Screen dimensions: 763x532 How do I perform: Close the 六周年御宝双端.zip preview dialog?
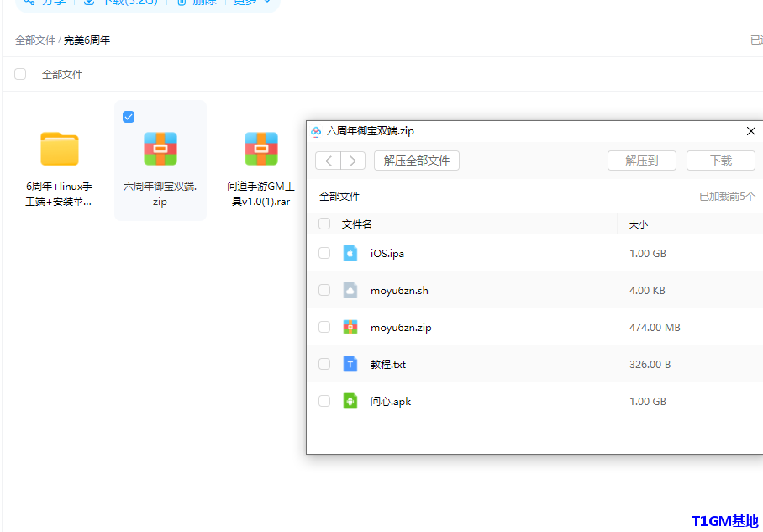(751, 131)
